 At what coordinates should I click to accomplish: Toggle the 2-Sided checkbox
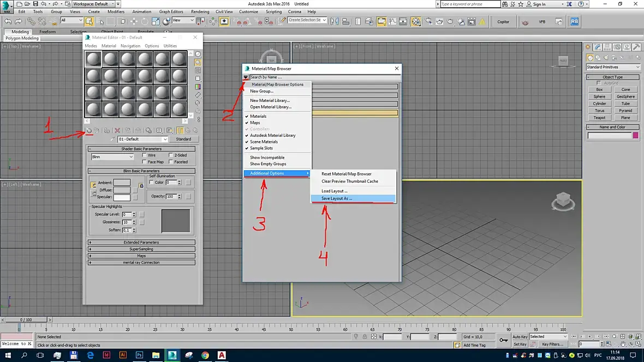[x=171, y=155]
